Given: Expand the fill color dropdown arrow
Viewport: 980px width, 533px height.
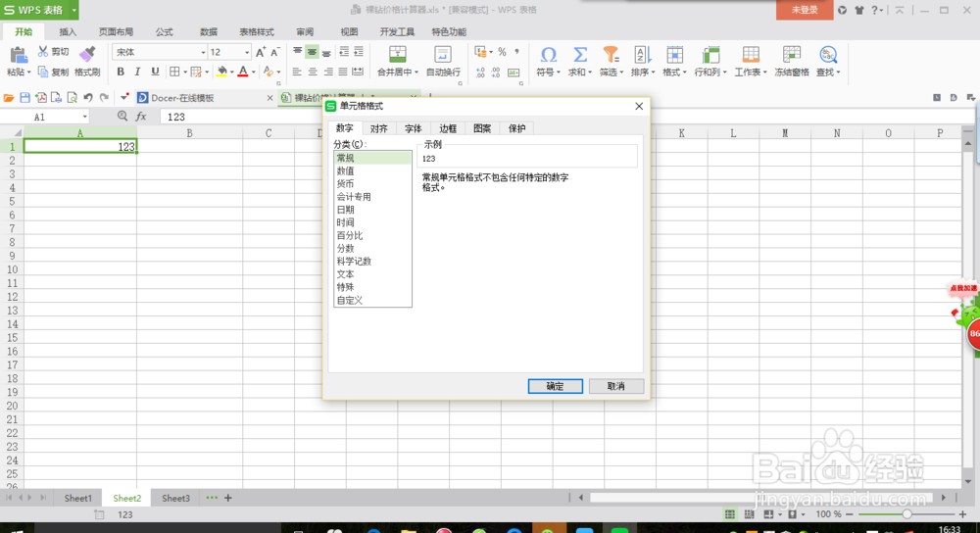Looking at the screenshot, I should tap(232, 73).
